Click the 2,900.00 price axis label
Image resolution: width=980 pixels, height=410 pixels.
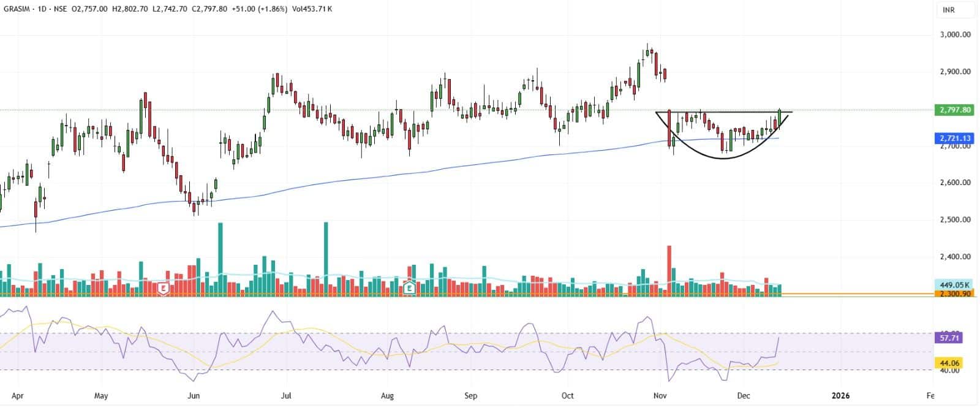pyautogui.click(x=955, y=72)
